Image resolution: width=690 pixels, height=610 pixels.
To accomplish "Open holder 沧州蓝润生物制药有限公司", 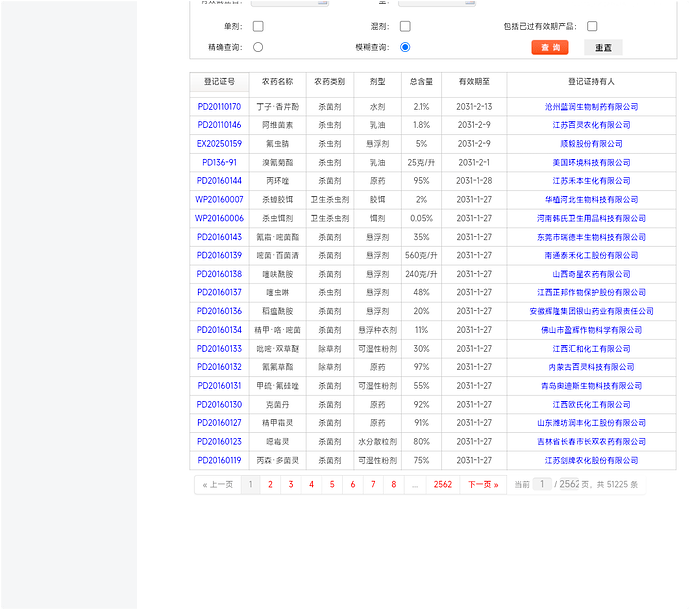I will pyautogui.click(x=591, y=107).
